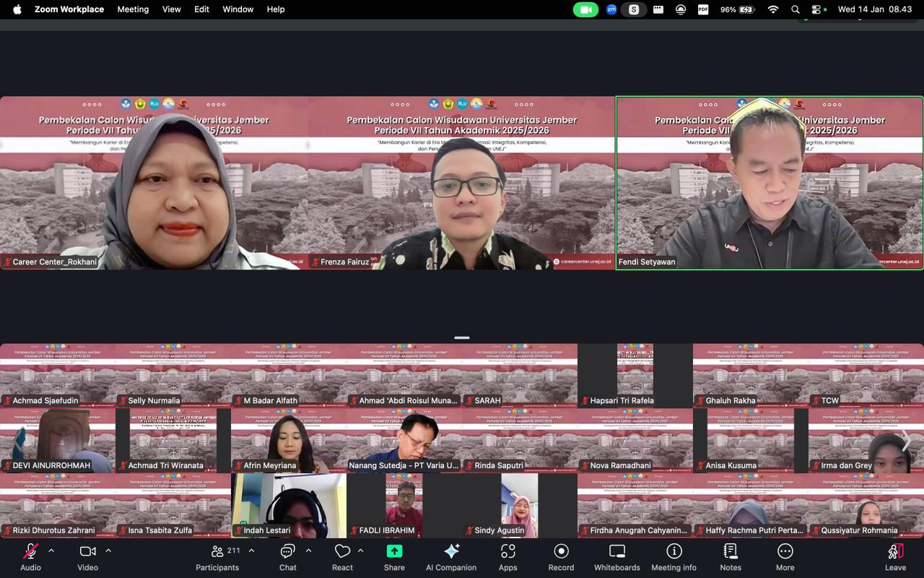This screenshot has width=924, height=578.
Task: Expand the React options arrow
Action: pyautogui.click(x=360, y=551)
